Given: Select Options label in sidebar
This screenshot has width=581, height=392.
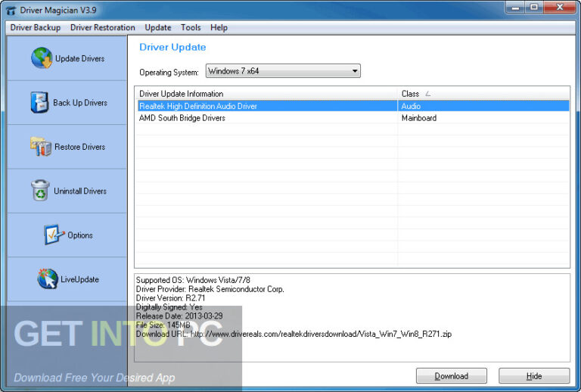Looking at the screenshot, I should pos(80,235).
